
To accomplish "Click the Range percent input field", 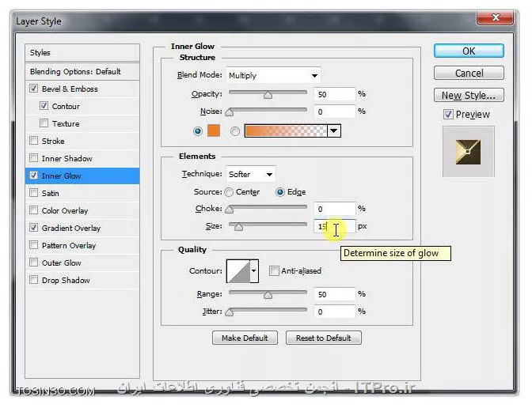I will click(x=335, y=294).
